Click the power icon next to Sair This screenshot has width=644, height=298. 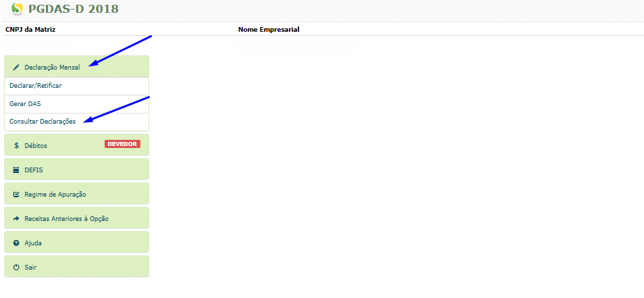(16, 267)
